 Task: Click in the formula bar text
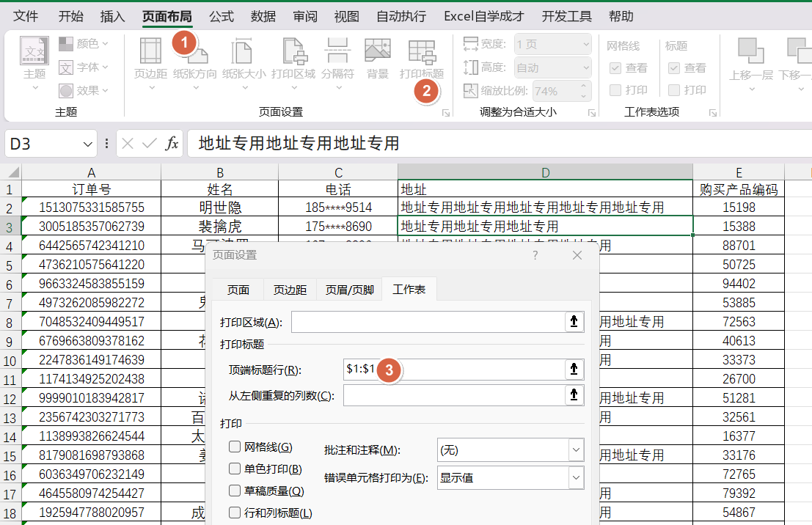point(299,144)
